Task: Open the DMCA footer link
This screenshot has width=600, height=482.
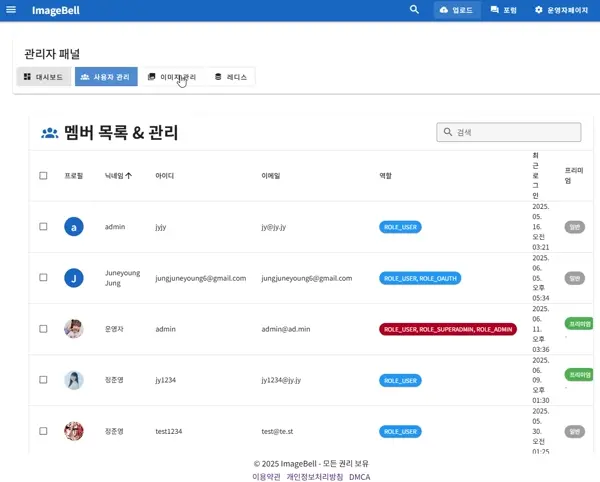Action: coord(360,477)
